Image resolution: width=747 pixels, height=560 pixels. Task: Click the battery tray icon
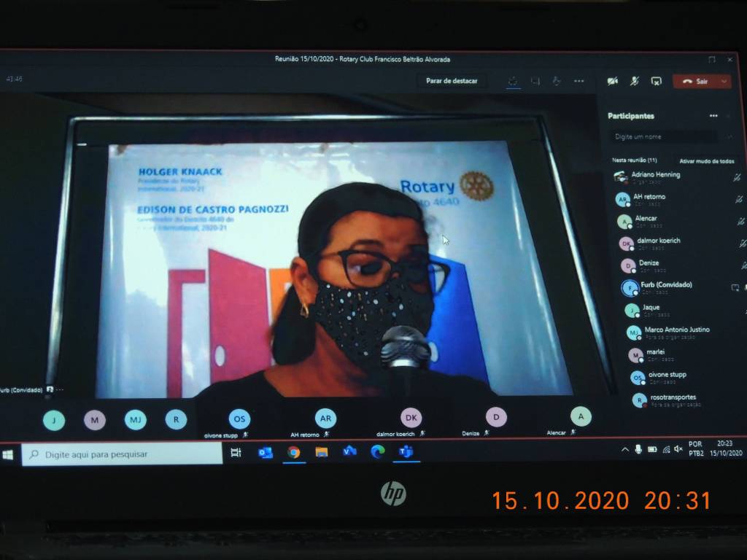[x=652, y=449]
